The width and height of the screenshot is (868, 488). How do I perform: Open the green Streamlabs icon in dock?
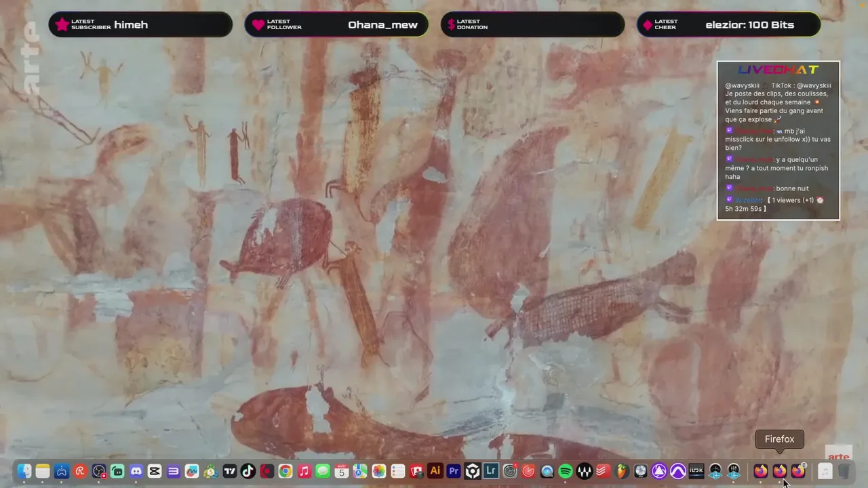pos(117,471)
